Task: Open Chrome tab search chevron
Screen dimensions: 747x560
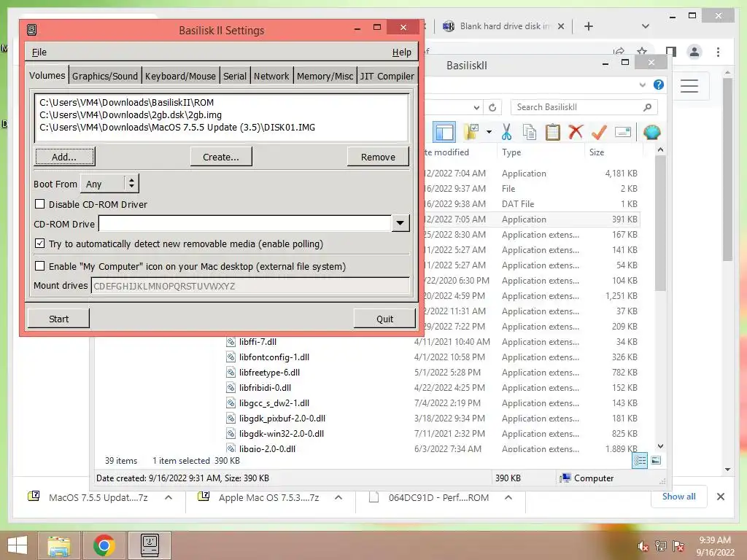Action: tap(646, 26)
